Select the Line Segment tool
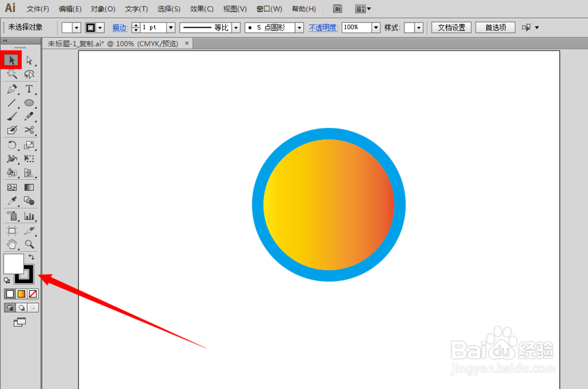Image resolution: width=588 pixels, height=389 pixels. [x=12, y=103]
